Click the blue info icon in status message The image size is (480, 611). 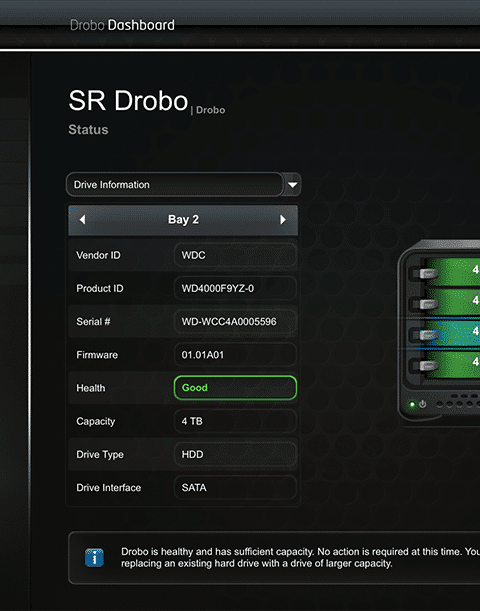(94, 558)
